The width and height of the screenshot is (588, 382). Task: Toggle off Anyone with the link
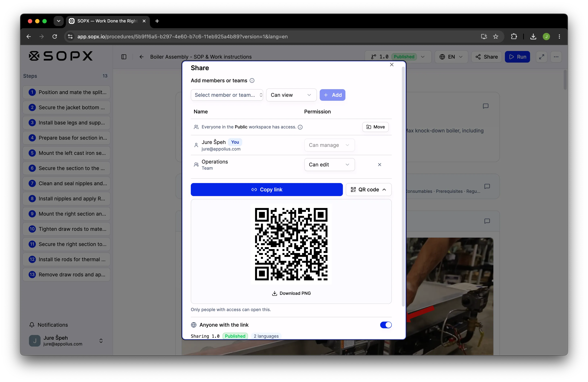tap(386, 325)
